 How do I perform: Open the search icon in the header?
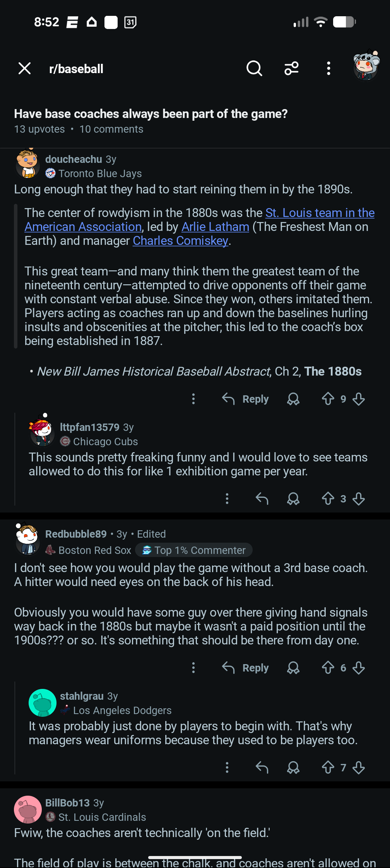[x=254, y=68]
